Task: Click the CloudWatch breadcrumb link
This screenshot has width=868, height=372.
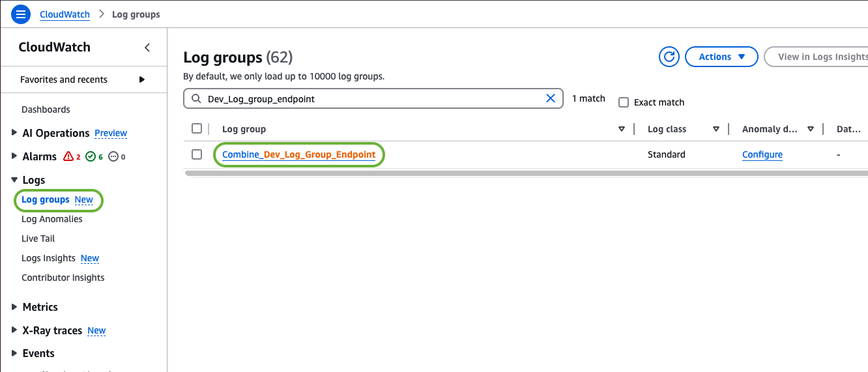Action: [65, 14]
